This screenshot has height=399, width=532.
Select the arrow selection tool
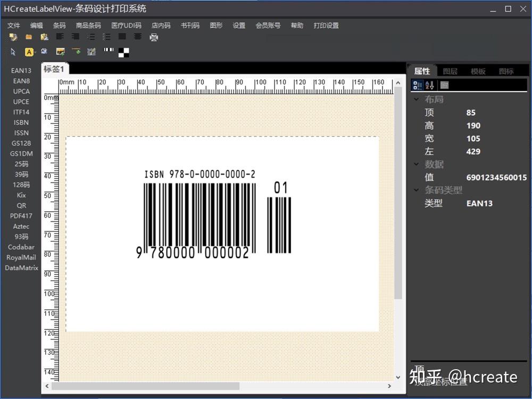(x=13, y=52)
